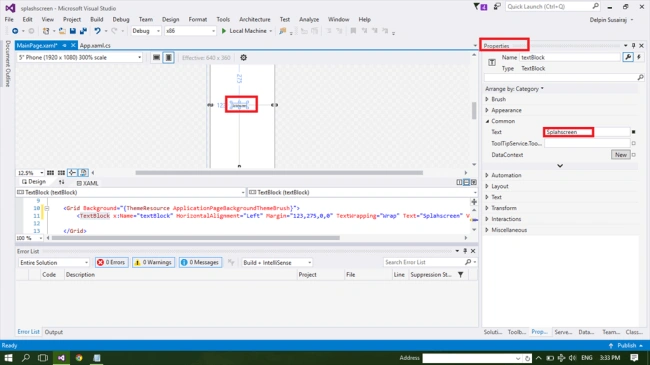Open file using the folder icon

coord(62,31)
